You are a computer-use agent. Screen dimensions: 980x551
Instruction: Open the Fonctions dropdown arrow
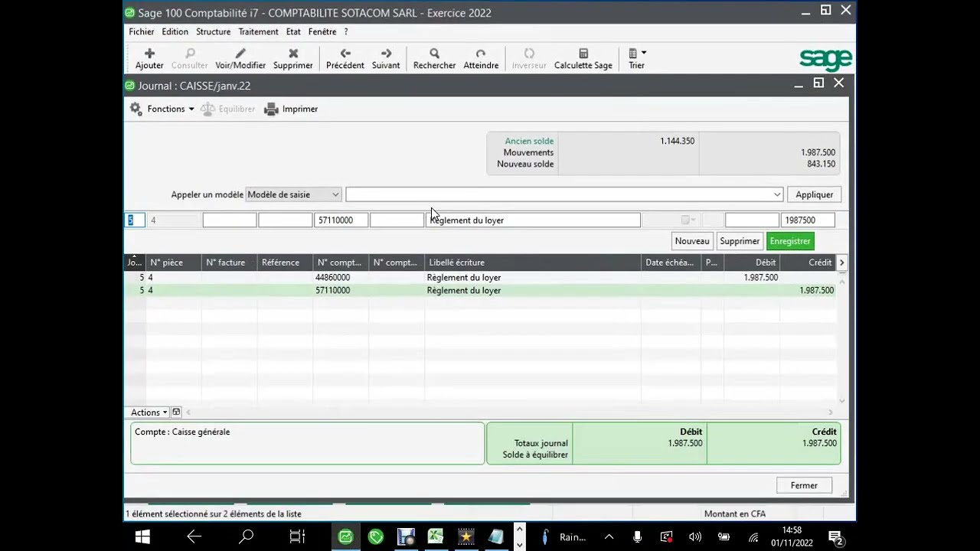(191, 109)
